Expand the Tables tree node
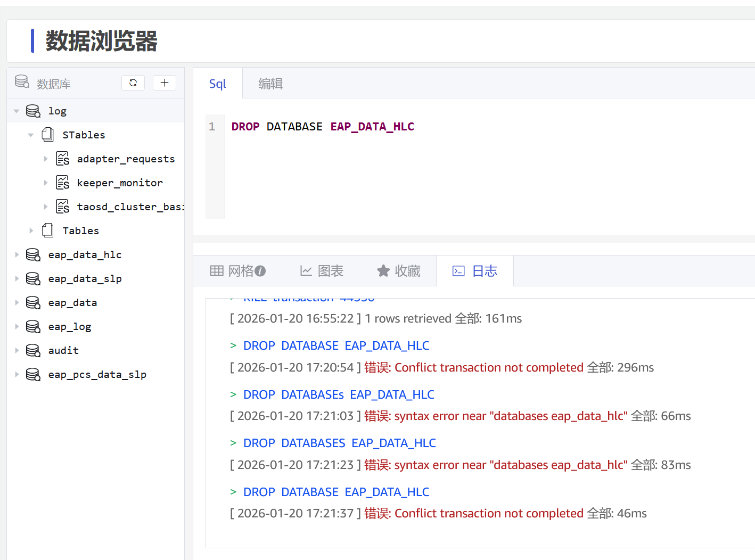The image size is (755, 560). pyautogui.click(x=31, y=230)
